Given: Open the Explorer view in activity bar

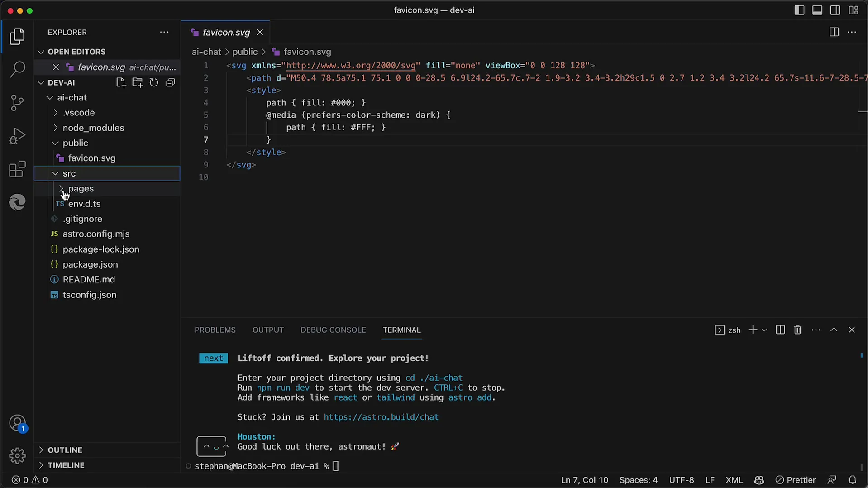Looking at the screenshot, I should [x=17, y=36].
